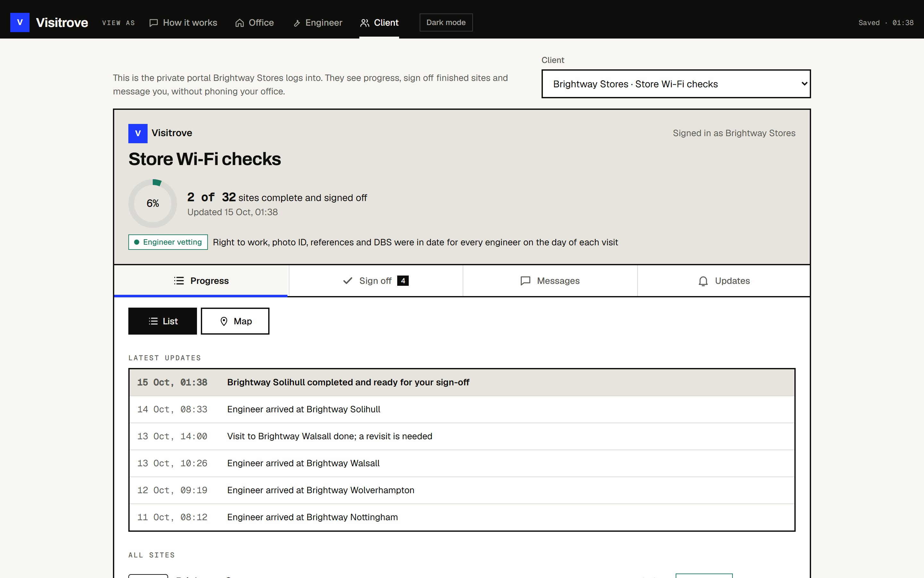This screenshot has width=924, height=578.
Task: Click the blue Visitrove V logo in top bar
Action: tap(20, 22)
